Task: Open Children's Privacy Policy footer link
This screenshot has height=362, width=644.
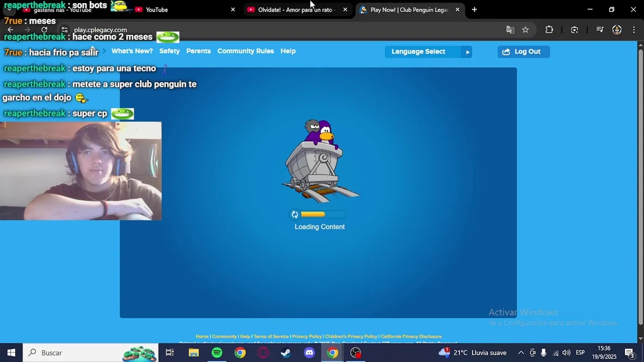Action: 351,336
